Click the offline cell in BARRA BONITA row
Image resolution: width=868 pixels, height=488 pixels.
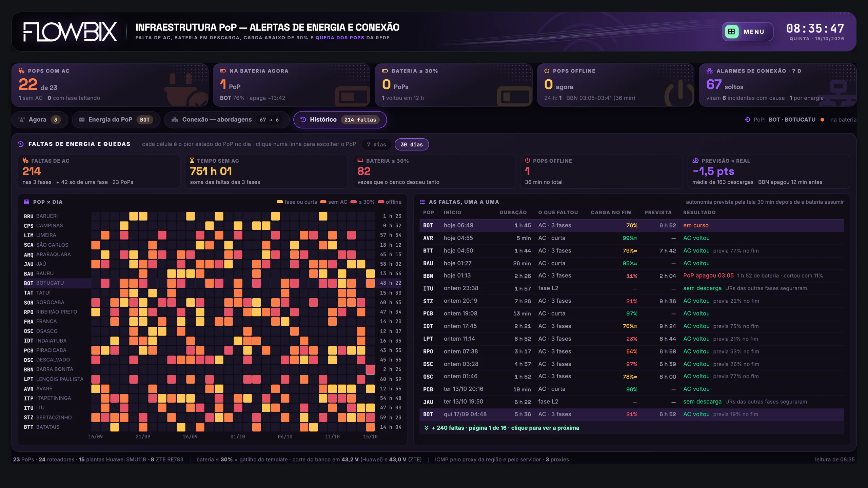point(370,369)
